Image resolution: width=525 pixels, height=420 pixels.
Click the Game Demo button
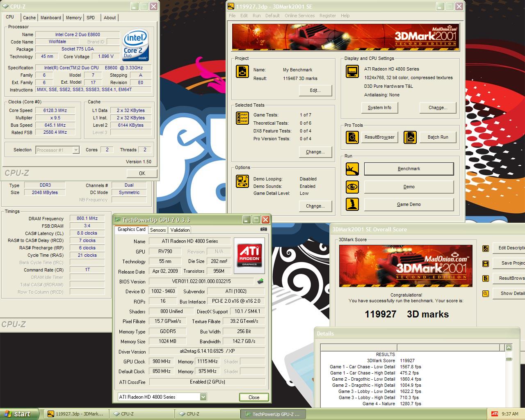409,204
